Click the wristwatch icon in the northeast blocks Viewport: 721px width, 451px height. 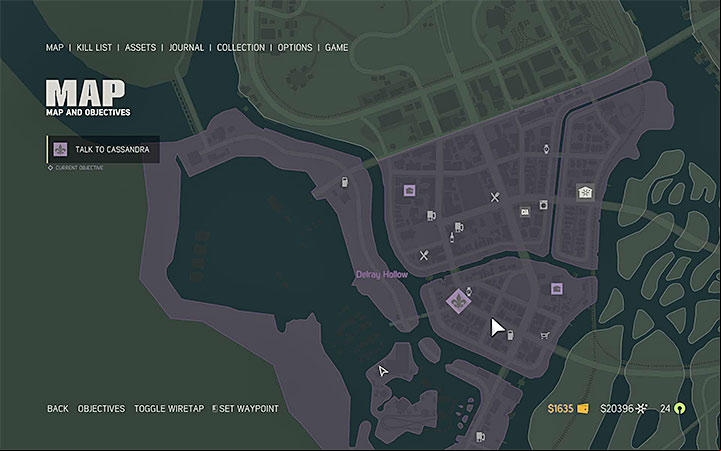(x=546, y=149)
